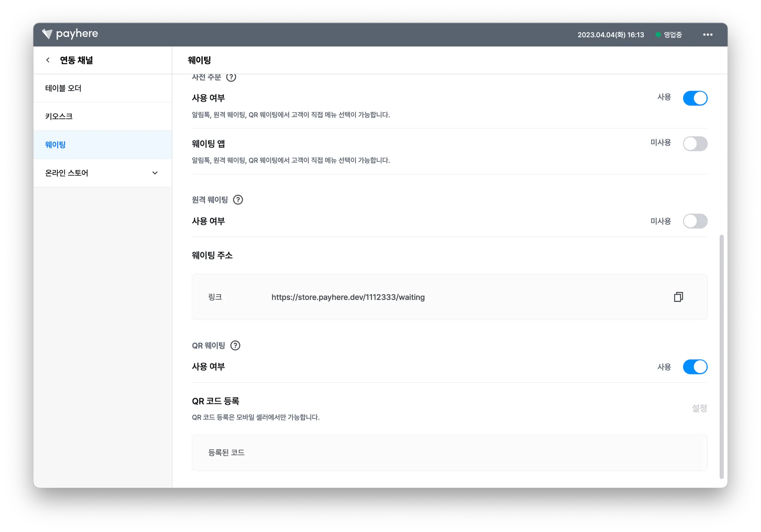This screenshot has height=532, width=761.
Task: Go back using the left chevron arrow
Action: [48, 60]
